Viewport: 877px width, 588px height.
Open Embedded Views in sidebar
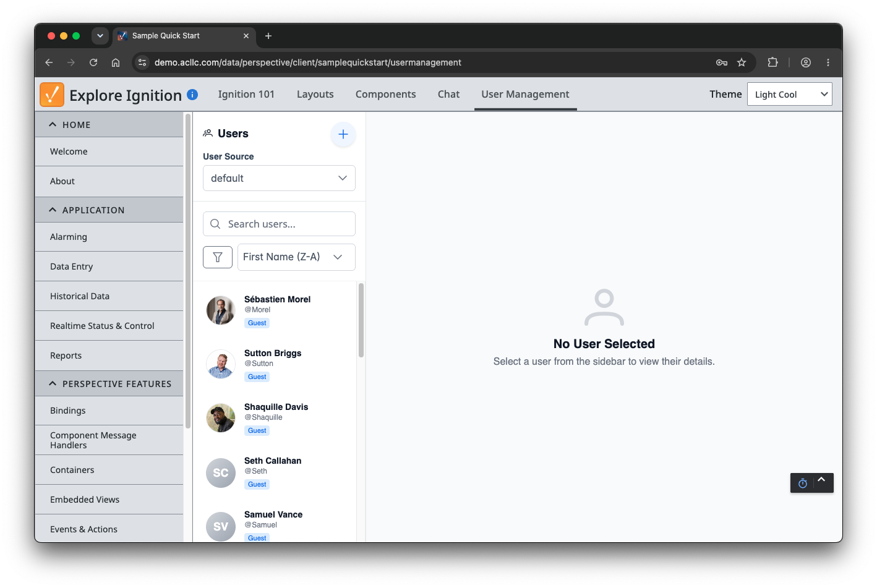tap(109, 500)
